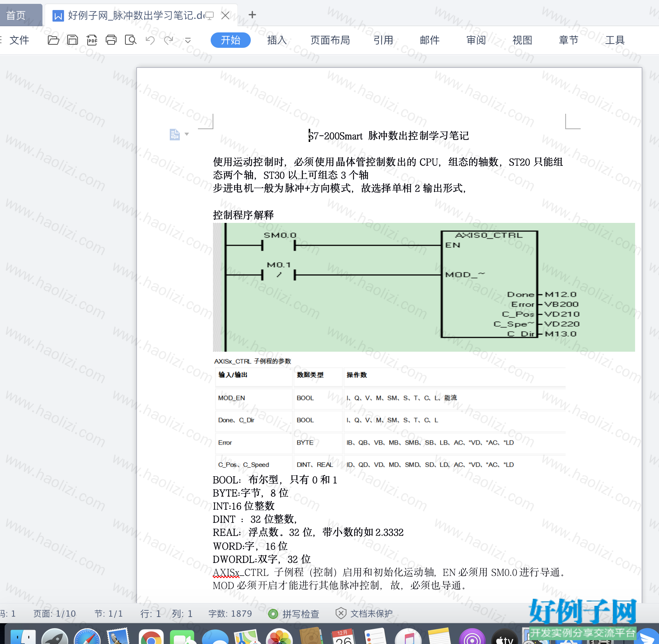The width and height of the screenshot is (659, 644).
Task: Open the 页面布局 tab
Action: pos(330,40)
